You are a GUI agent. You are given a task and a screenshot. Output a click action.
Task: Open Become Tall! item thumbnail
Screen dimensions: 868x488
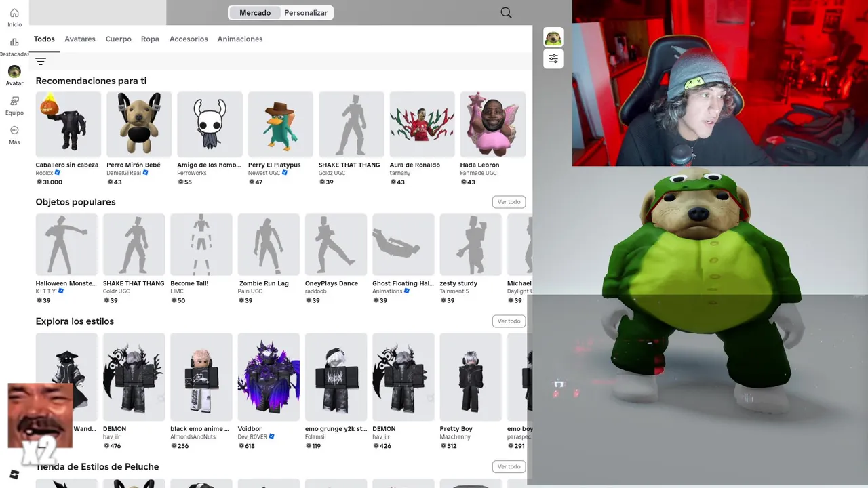click(201, 245)
